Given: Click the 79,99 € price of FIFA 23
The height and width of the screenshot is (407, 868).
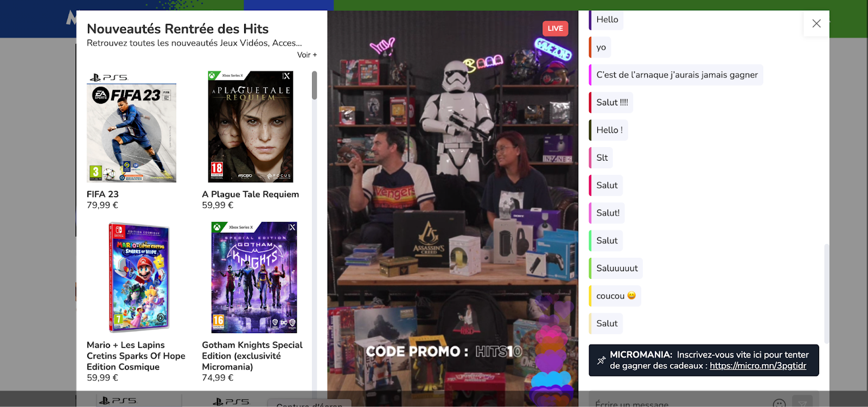Looking at the screenshot, I should point(103,205).
